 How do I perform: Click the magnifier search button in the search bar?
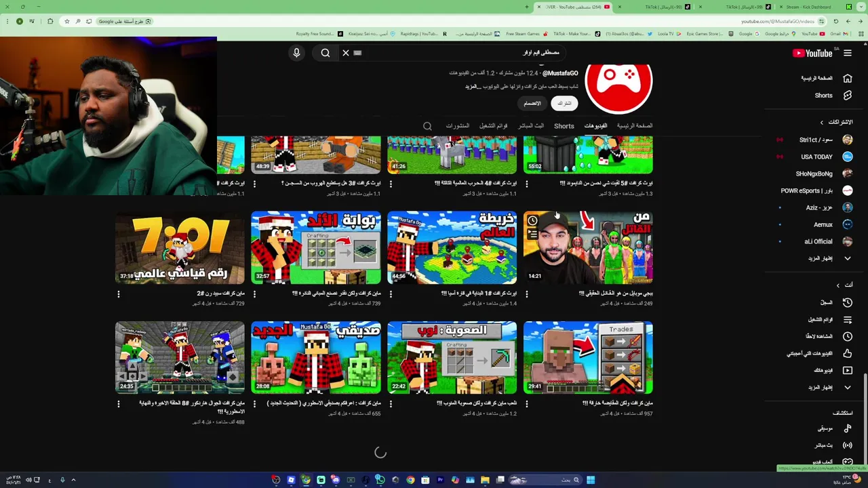[325, 52]
